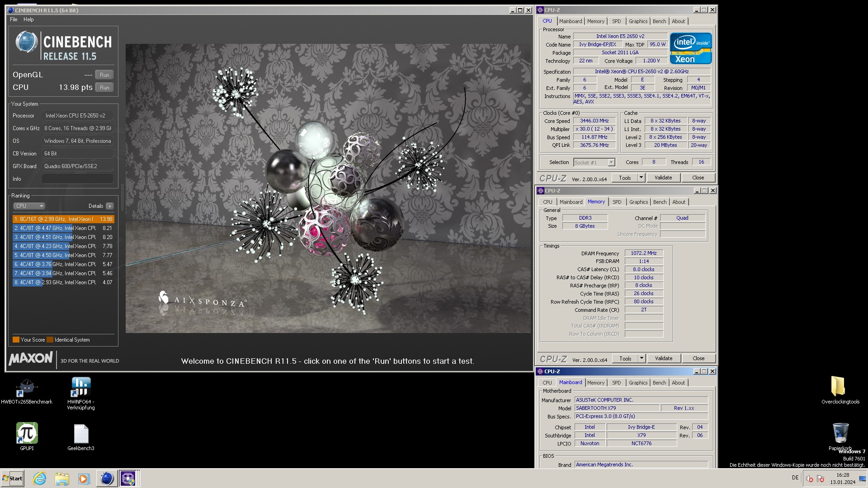The image size is (868, 488).
Task: Click the DRAM Frequency 1072.2 MHz value
Action: click(x=644, y=253)
